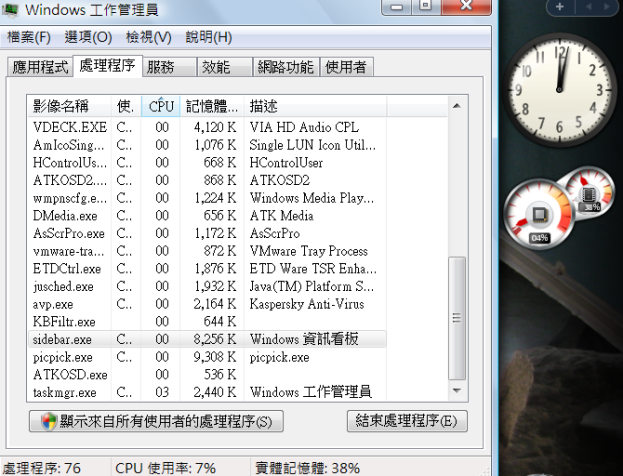Click the process list scroll up arrow
The image size is (623, 476).
tap(457, 106)
